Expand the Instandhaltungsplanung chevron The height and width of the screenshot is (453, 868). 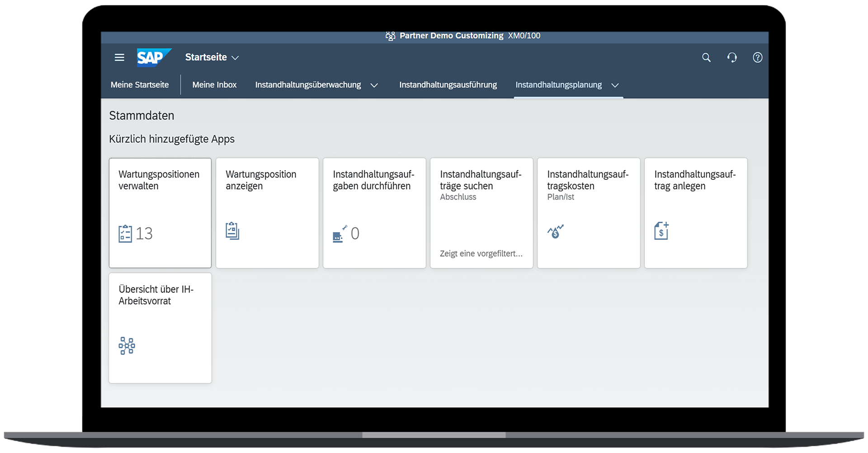click(x=615, y=86)
